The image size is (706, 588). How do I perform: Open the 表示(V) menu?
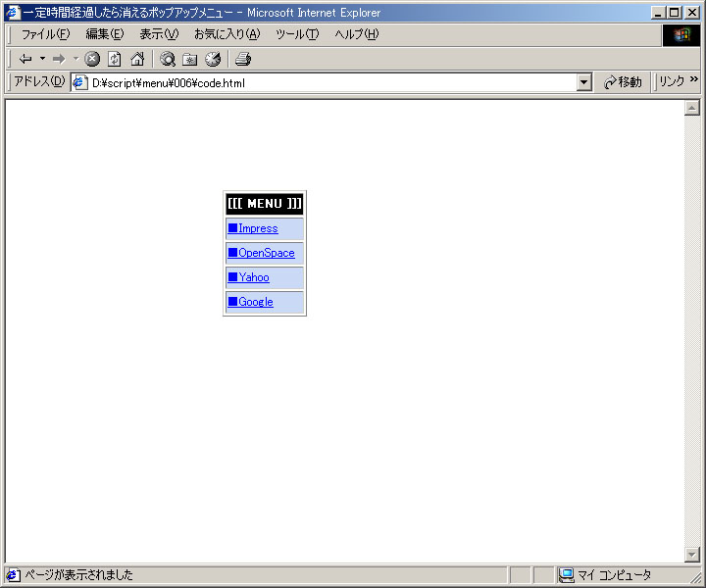pos(159,34)
